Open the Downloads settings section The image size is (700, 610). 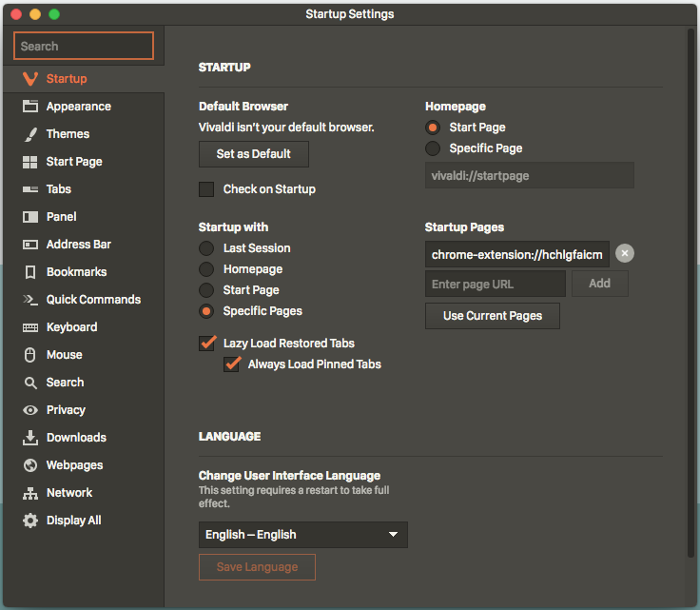click(76, 438)
